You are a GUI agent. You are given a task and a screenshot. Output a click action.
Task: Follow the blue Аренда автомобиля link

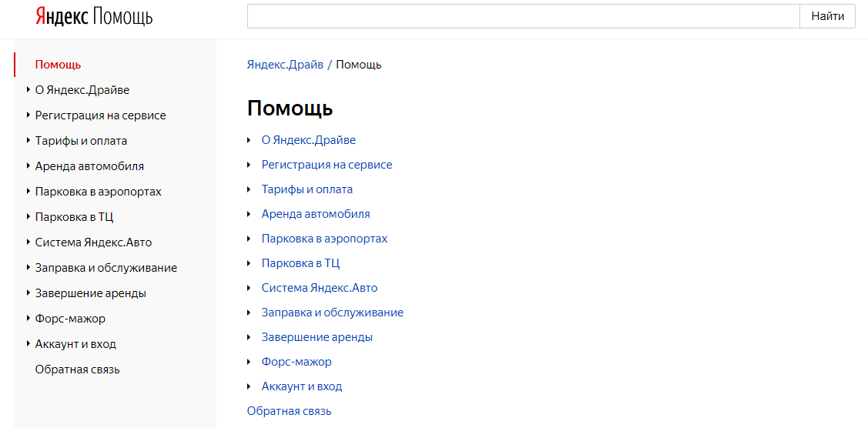[x=316, y=214]
